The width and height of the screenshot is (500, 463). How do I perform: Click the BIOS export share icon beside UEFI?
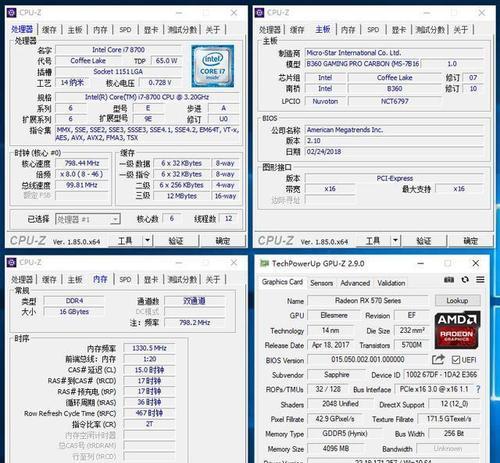(x=438, y=359)
